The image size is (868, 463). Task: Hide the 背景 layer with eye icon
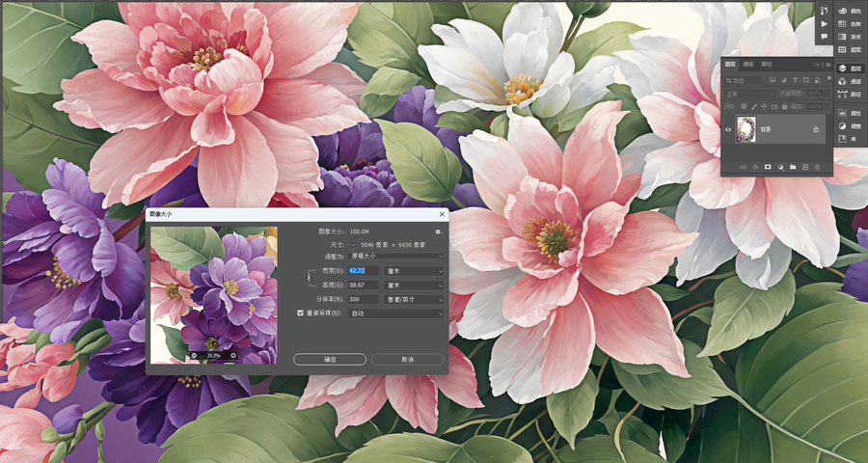pyautogui.click(x=728, y=129)
